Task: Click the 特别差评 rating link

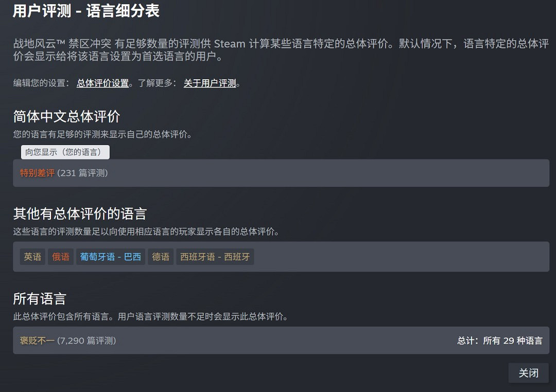Action: 37,173
